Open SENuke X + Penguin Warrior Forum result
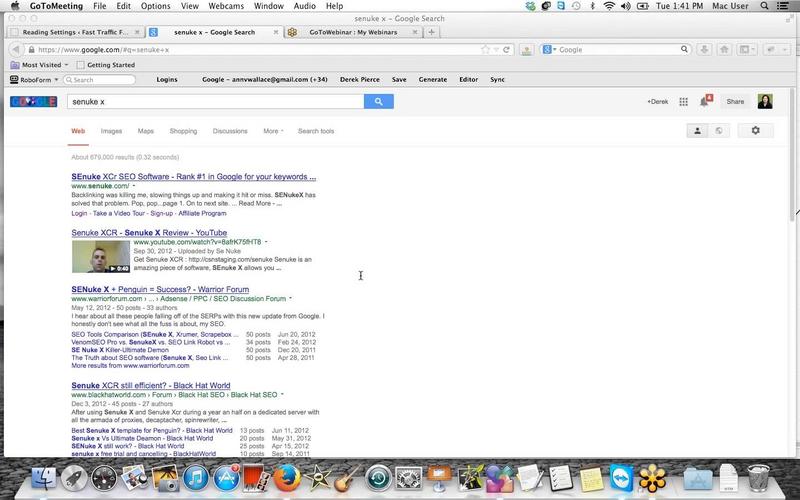800x500 pixels. pos(160,289)
